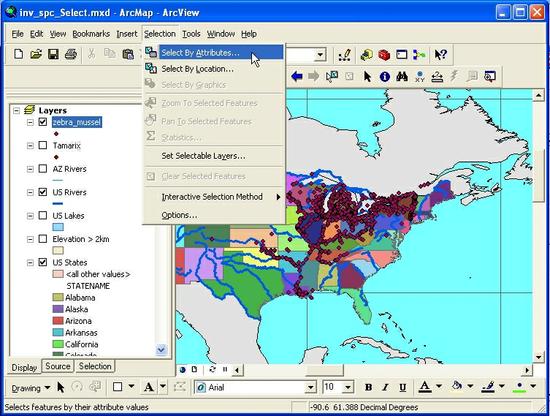
Task: Collapse the Layers data frame
Action: pos(16,110)
